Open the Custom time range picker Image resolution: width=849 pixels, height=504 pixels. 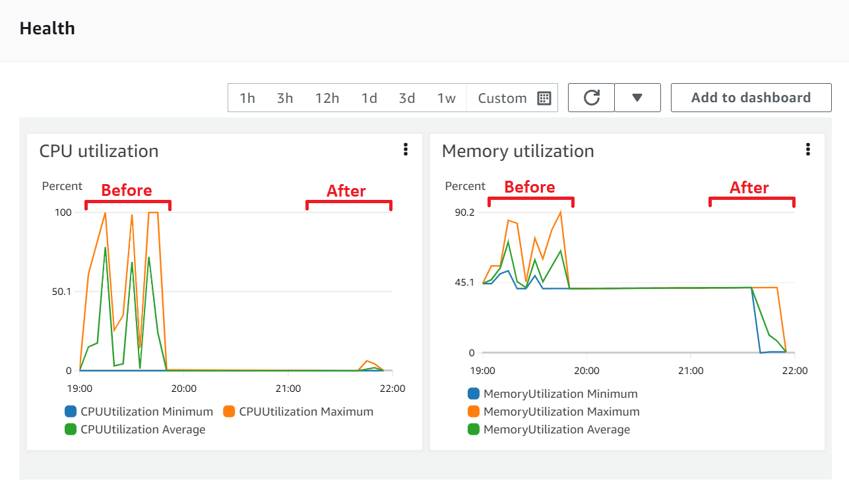[501, 97]
